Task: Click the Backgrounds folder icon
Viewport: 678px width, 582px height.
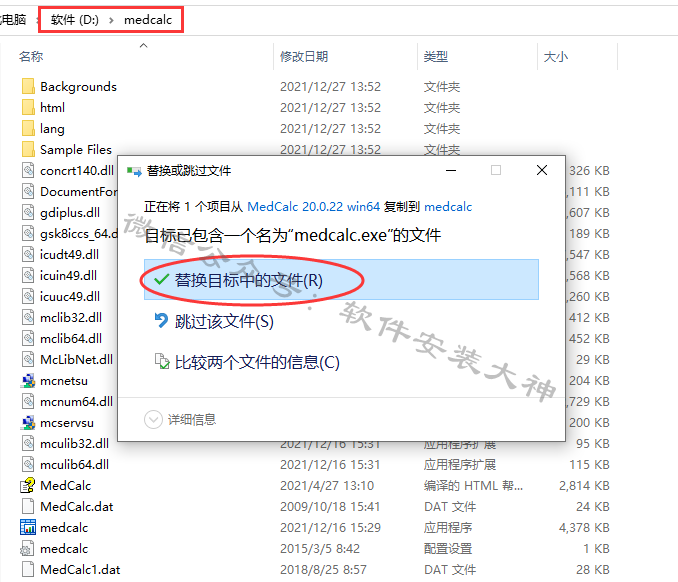Action: tap(28, 86)
